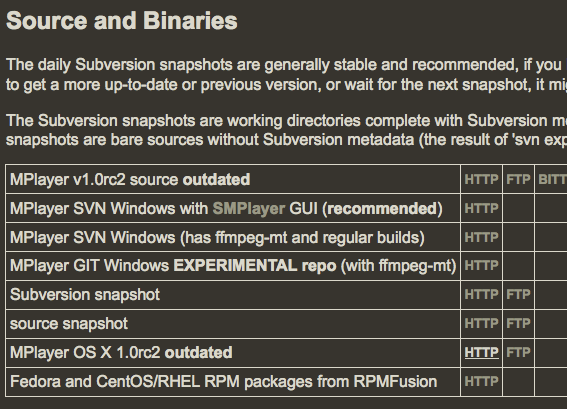Follow the SMPlayer link

pos(249,209)
